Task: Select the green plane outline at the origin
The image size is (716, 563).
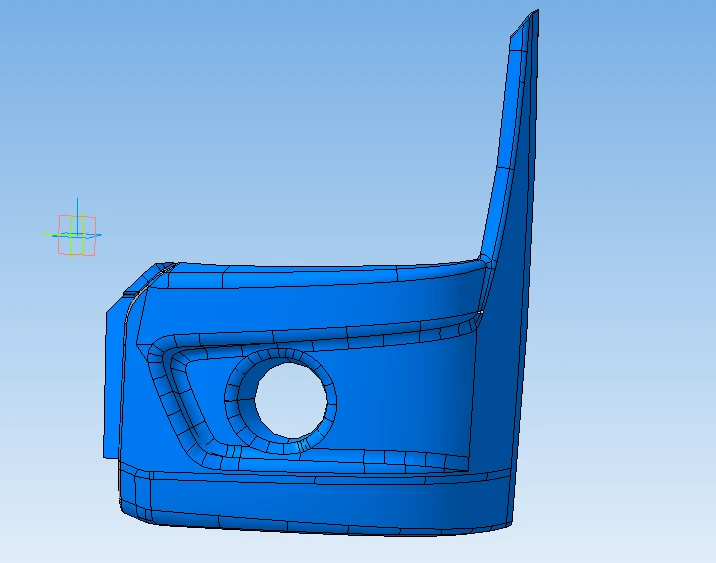Action: click(x=70, y=247)
